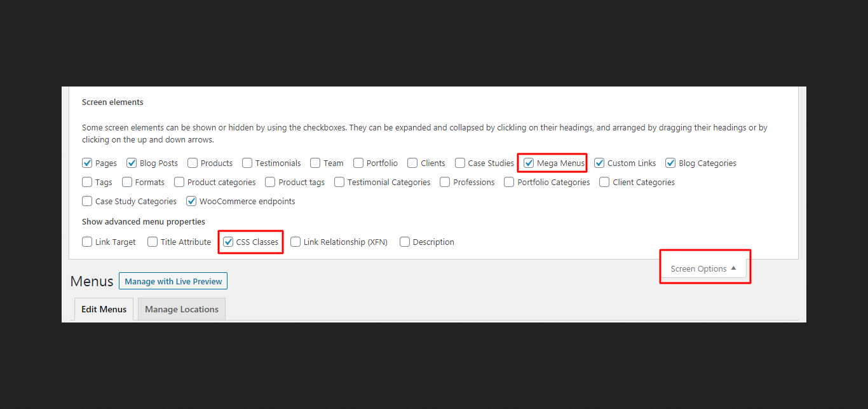Uncheck the Custom Links checkbox
868x409 pixels.
[x=599, y=163]
